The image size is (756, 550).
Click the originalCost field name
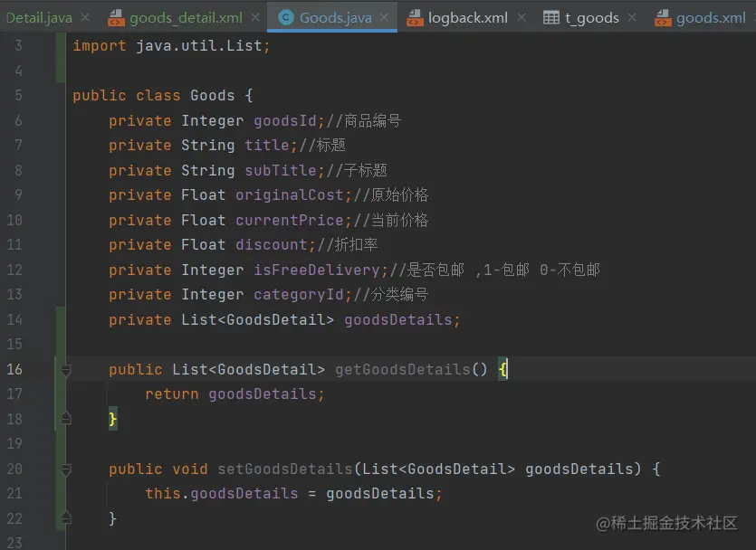coord(290,195)
